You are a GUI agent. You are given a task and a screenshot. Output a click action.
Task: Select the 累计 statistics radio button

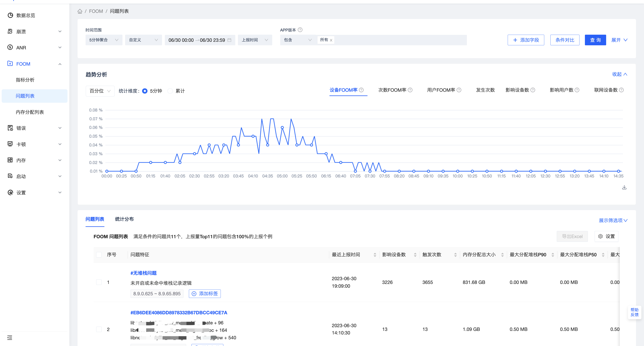pyautogui.click(x=170, y=91)
